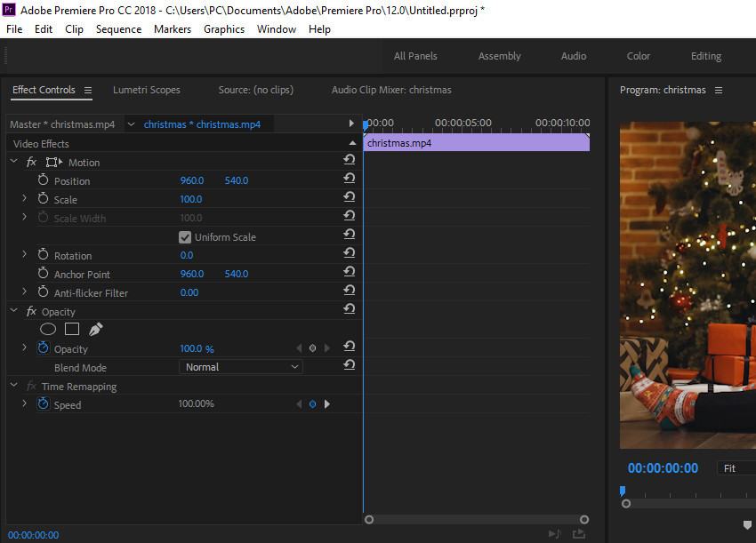The image size is (756, 543).
Task: Switch to the Lumetri Scopes tab
Action: click(x=147, y=90)
